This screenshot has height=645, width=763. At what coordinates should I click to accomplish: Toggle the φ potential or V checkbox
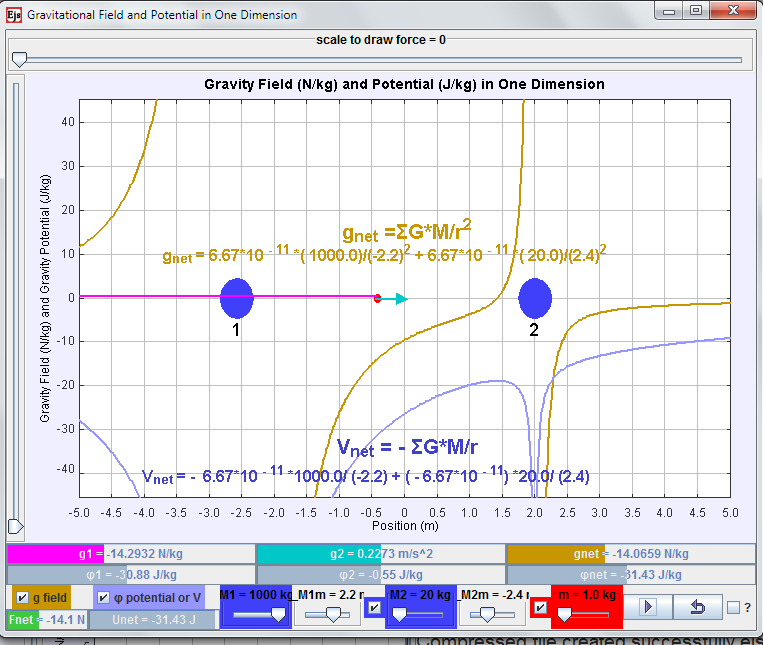(x=104, y=597)
